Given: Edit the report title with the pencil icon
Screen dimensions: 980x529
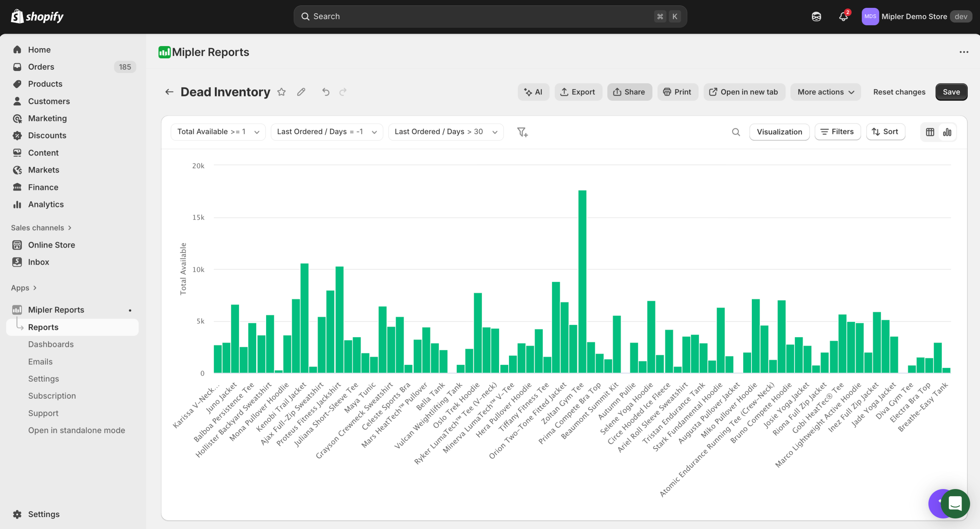Looking at the screenshot, I should (301, 92).
